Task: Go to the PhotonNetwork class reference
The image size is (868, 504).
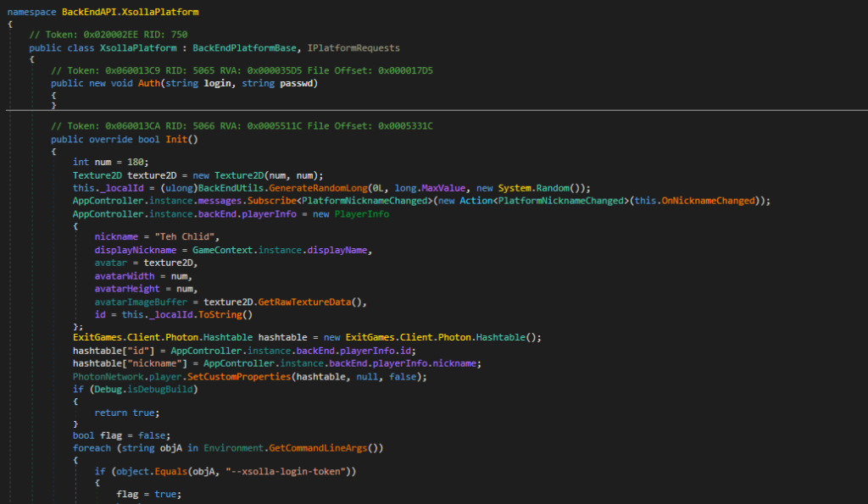Action: click(108, 376)
